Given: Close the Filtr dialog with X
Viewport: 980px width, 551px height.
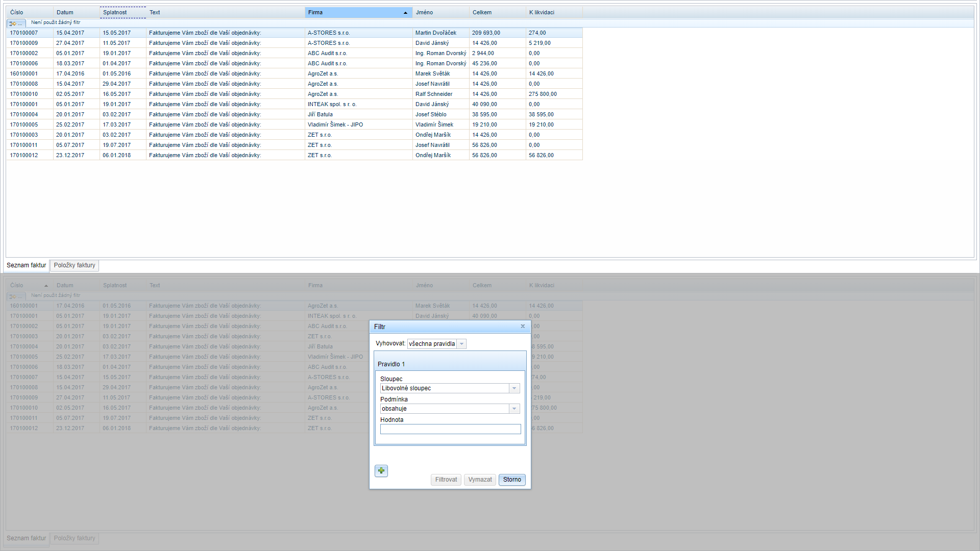Looking at the screenshot, I should coord(523,327).
